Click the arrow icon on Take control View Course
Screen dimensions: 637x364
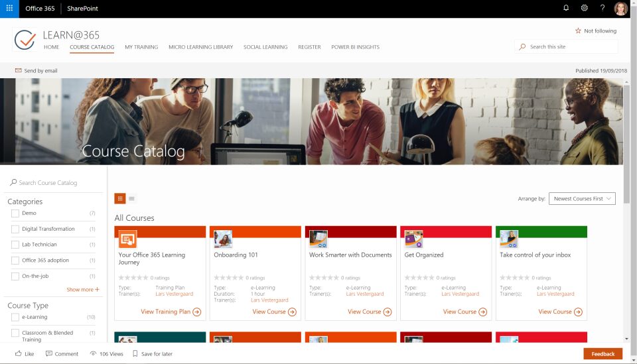(578, 312)
